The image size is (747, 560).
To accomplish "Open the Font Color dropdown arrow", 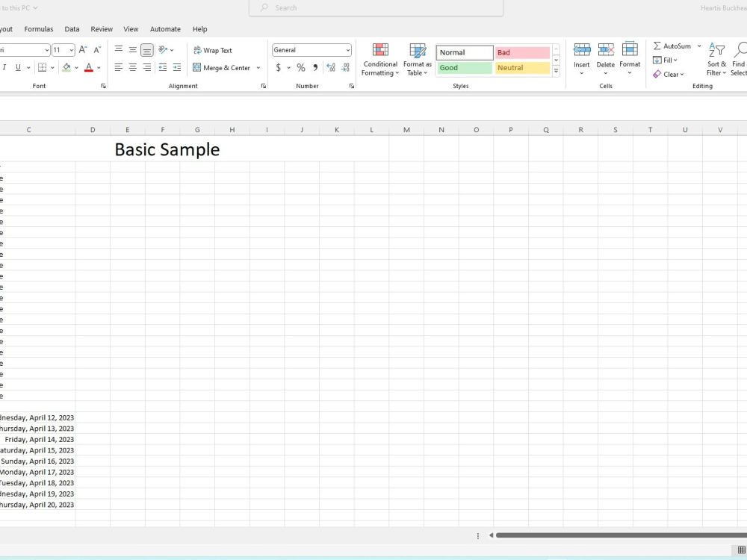I will [99, 68].
